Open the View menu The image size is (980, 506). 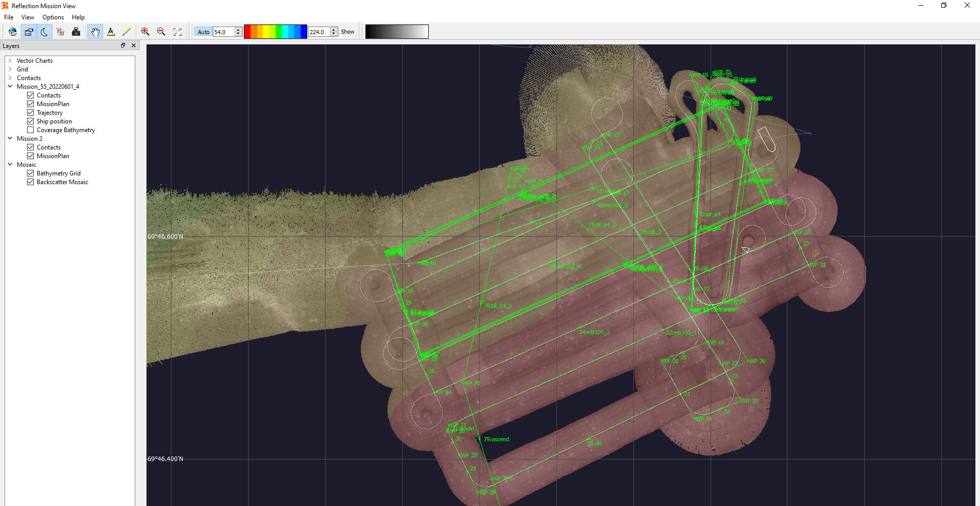(28, 17)
